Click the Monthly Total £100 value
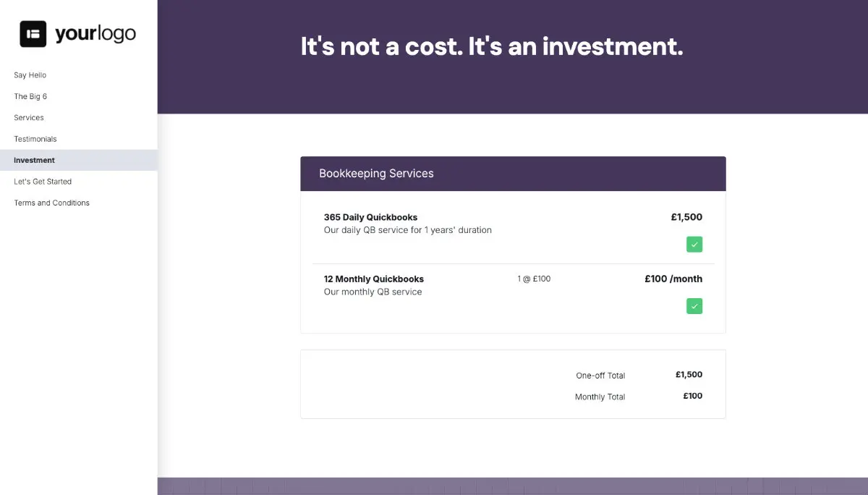The height and width of the screenshot is (495, 868). [x=691, y=395]
